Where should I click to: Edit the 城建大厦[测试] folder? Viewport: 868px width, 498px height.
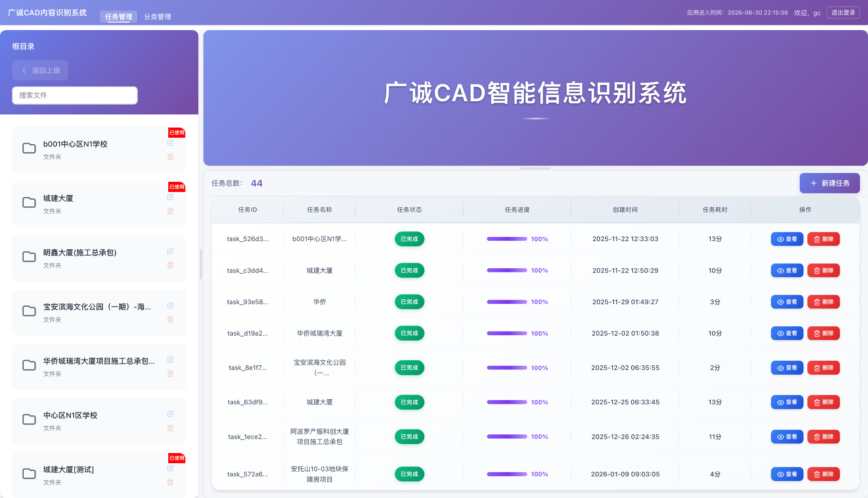pos(170,468)
